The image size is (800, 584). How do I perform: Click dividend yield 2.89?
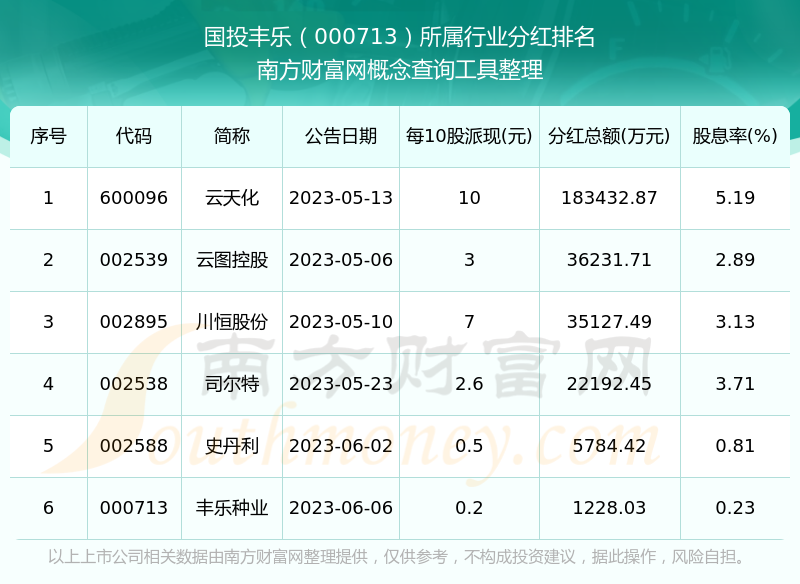(735, 260)
